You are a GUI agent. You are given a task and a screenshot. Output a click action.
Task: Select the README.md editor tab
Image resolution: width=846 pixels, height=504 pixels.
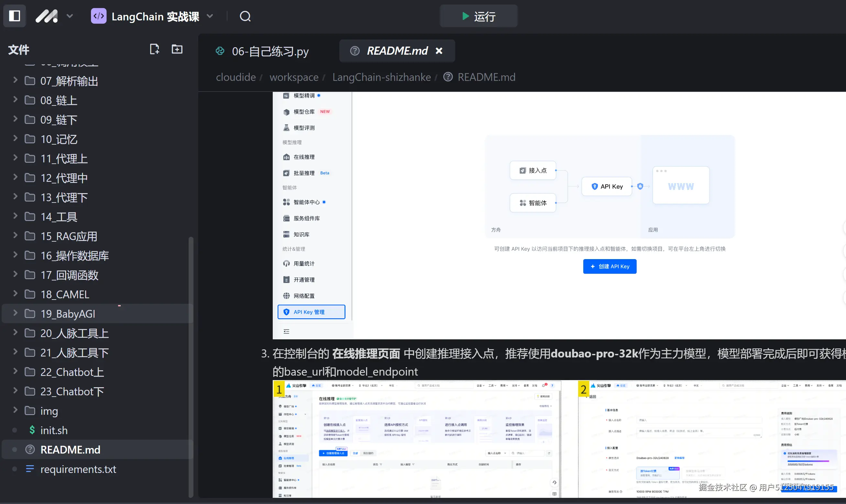[x=397, y=51]
